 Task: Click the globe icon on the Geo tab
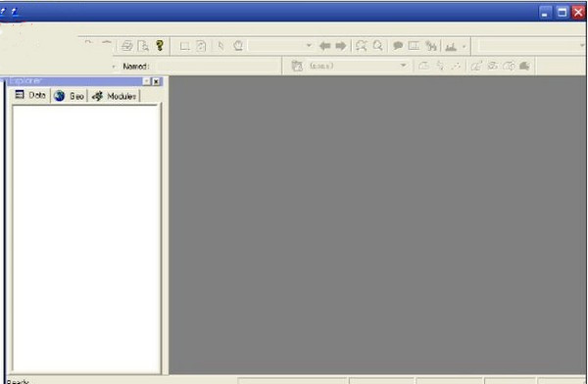[x=59, y=96]
